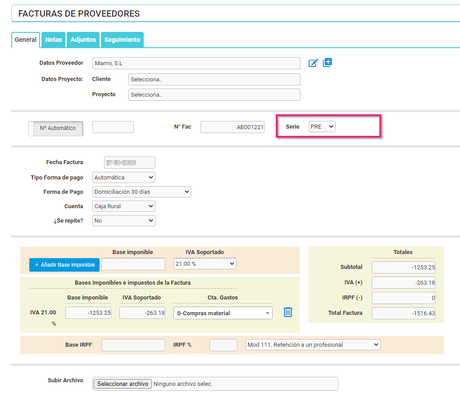Click the Seleccionar archivo button

click(x=122, y=384)
